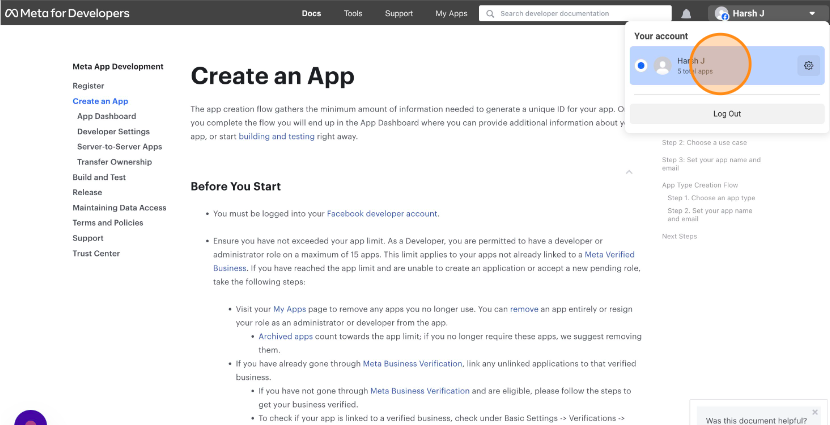The height and width of the screenshot is (425, 830).
Task: Focus the Search developer documentation field
Action: point(575,14)
